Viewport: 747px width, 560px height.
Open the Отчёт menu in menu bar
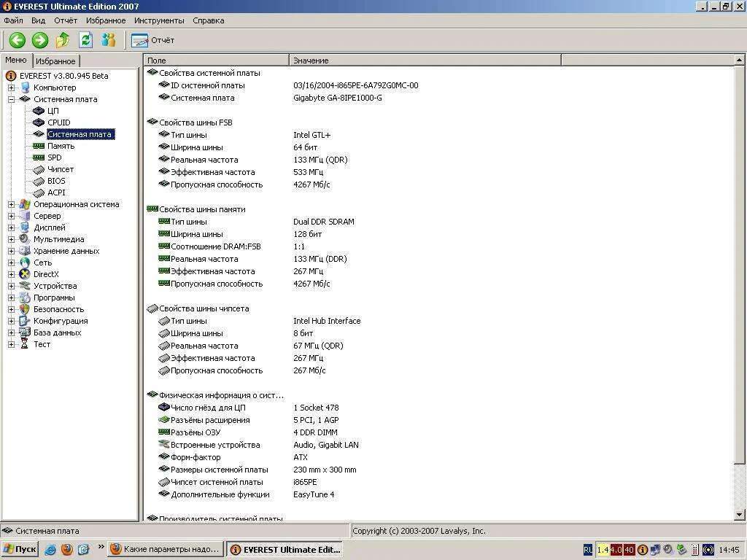point(66,20)
